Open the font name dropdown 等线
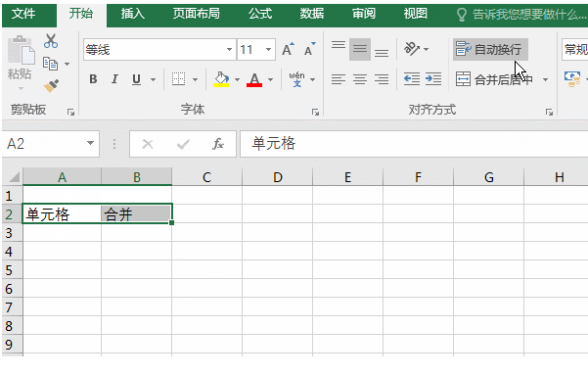The width and height of the screenshot is (588, 376). [229, 50]
